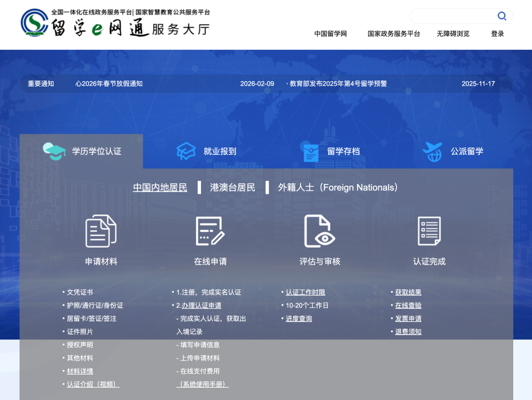This screenshot has height=400, width=532.
Task: Click the 申请材料 documents icon
Action: [x=100, y=231]
